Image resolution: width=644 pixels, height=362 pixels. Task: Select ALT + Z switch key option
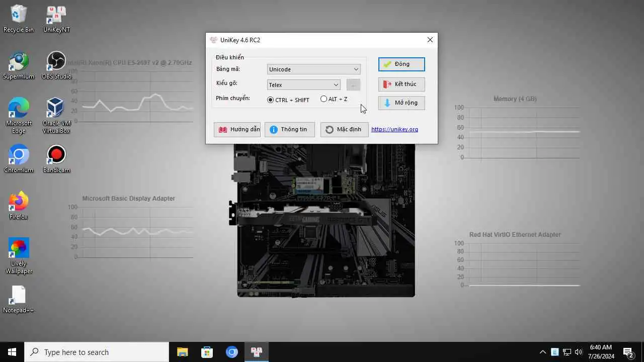(334, 99)
